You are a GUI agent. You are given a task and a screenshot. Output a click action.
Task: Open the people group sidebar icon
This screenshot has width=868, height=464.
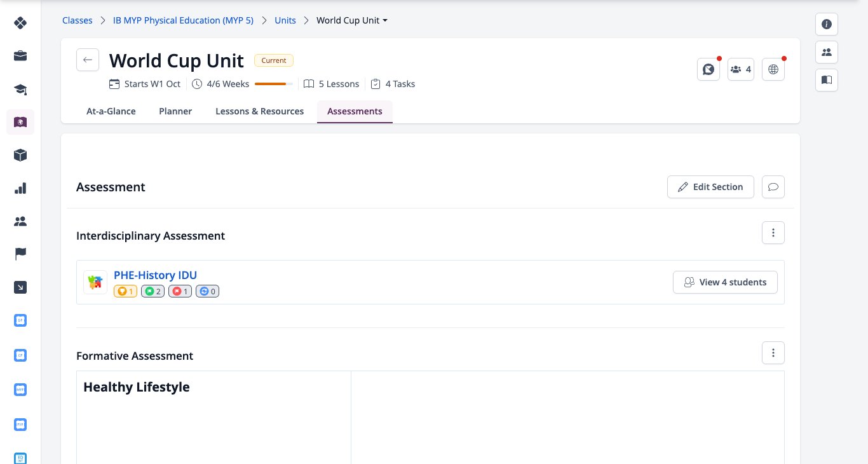click(x=20, y=221)
